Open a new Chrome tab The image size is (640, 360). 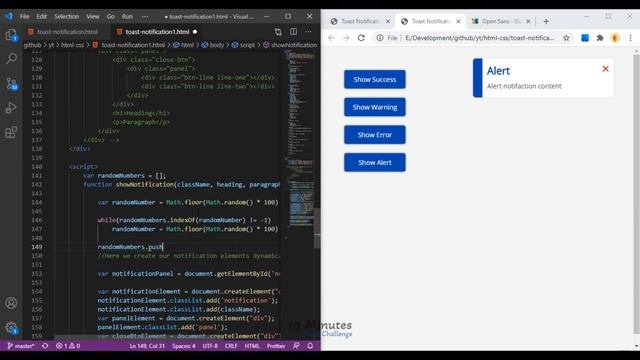(x=546, y=21)
